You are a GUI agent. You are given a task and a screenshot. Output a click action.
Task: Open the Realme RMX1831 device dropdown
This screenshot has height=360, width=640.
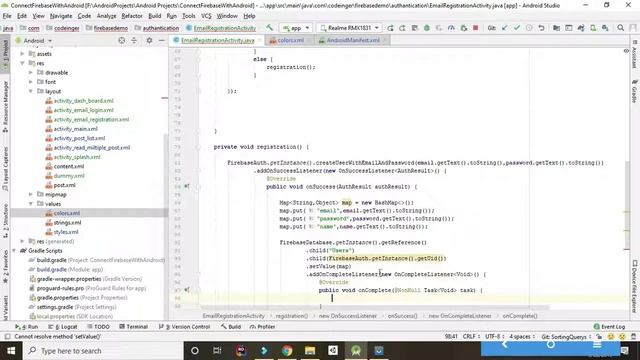[349, 28]
